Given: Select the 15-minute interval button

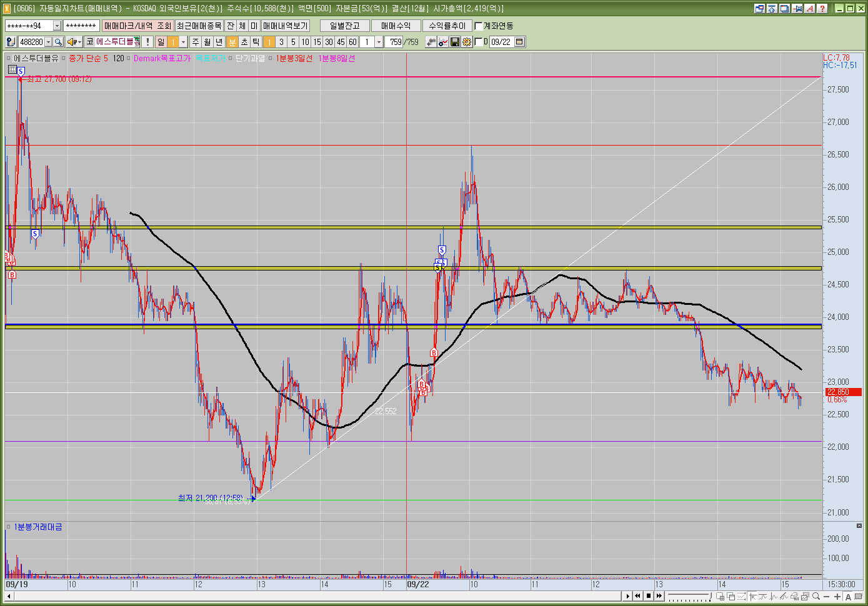Looking at the screenshot, I should pyautogui.click(x=317, y=42).
